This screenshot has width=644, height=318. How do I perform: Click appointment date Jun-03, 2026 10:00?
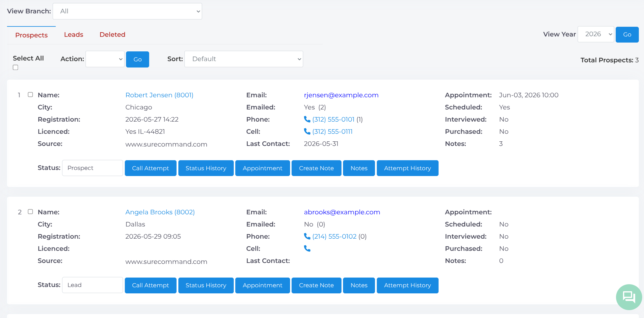529,95
